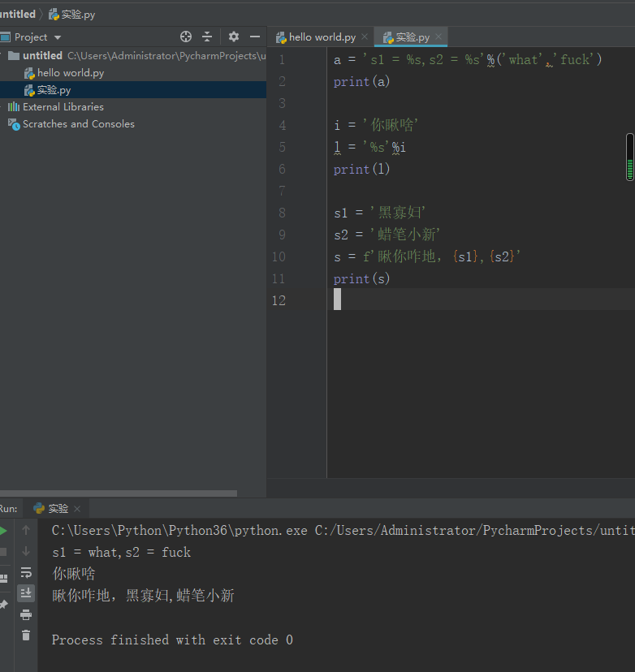
Task: Click the Project panel title label
Action: click(31, 37)
